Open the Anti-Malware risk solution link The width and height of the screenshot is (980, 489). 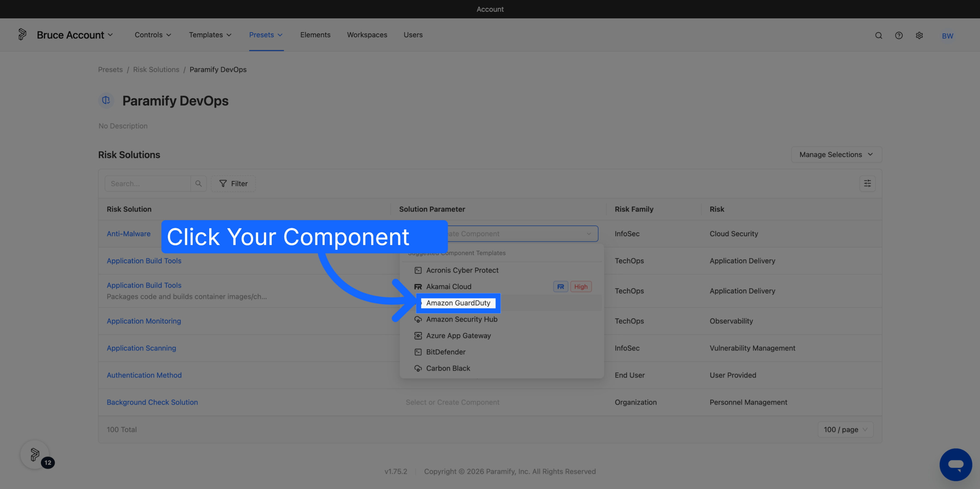click(129, 234)
